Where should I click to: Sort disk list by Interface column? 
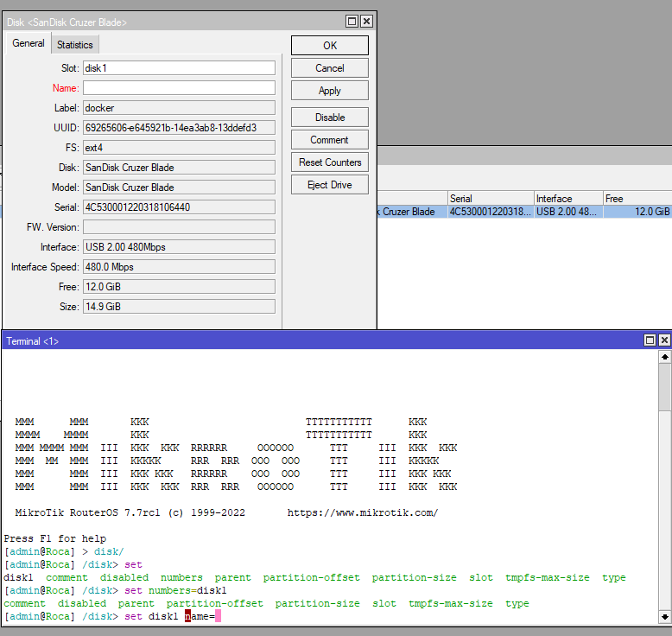click(x=568, y=199)
